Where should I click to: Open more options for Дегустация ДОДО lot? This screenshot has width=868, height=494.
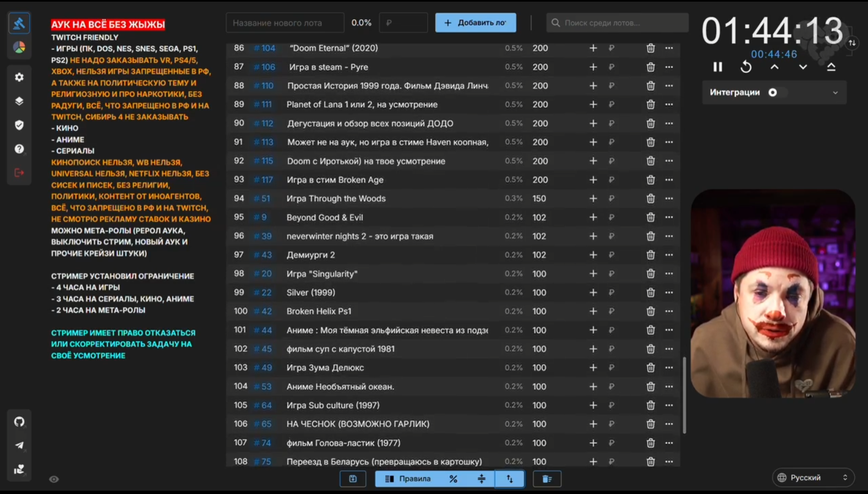(669, 123)
